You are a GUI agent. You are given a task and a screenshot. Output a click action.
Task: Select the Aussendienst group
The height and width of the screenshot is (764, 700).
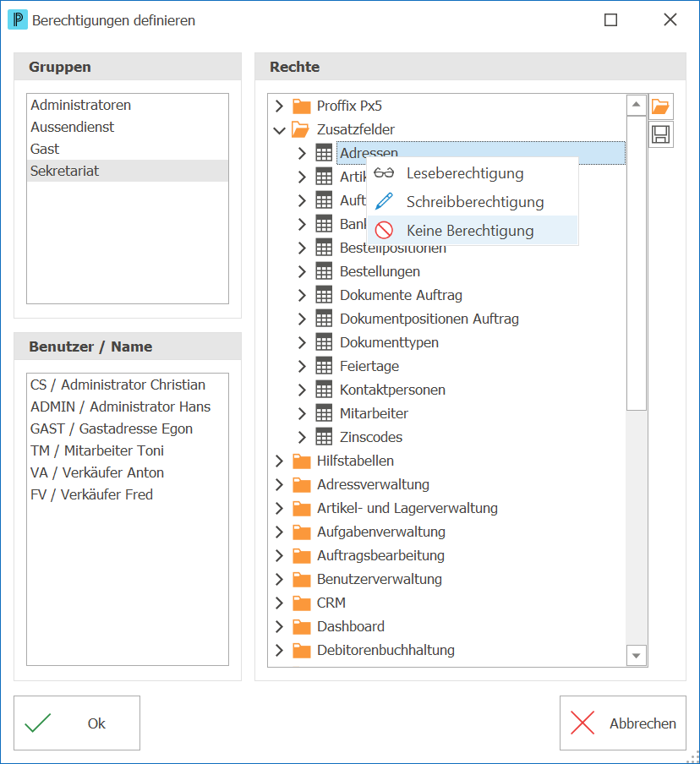tap(127, 127)
